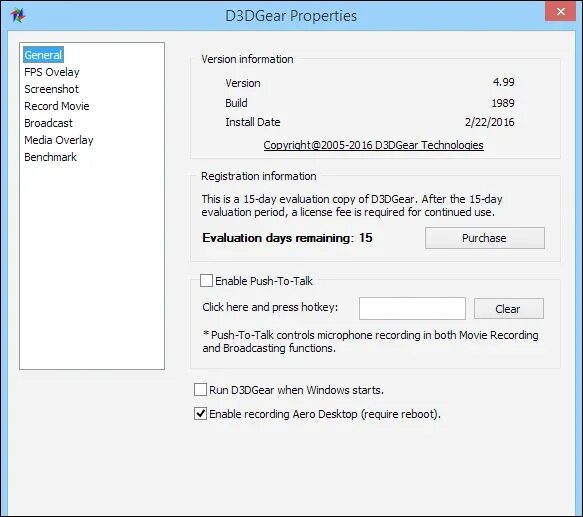This screenshot has width=583, height=517.
Task: Switch to the Broadcast settings page
Action: [48, 123]
